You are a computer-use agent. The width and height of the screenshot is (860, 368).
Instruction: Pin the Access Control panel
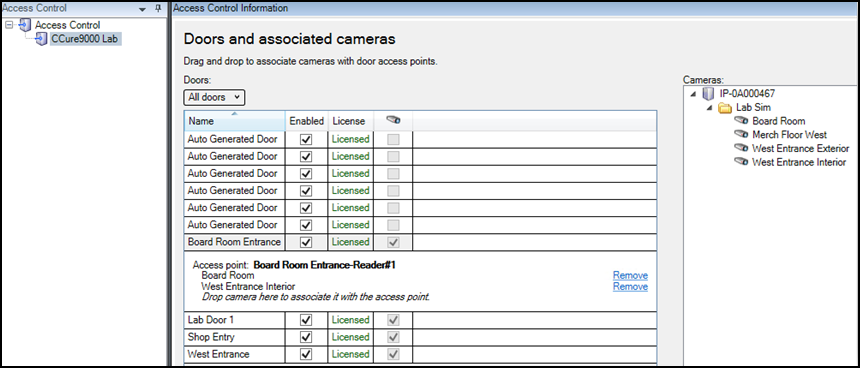(x=158, y=8)
